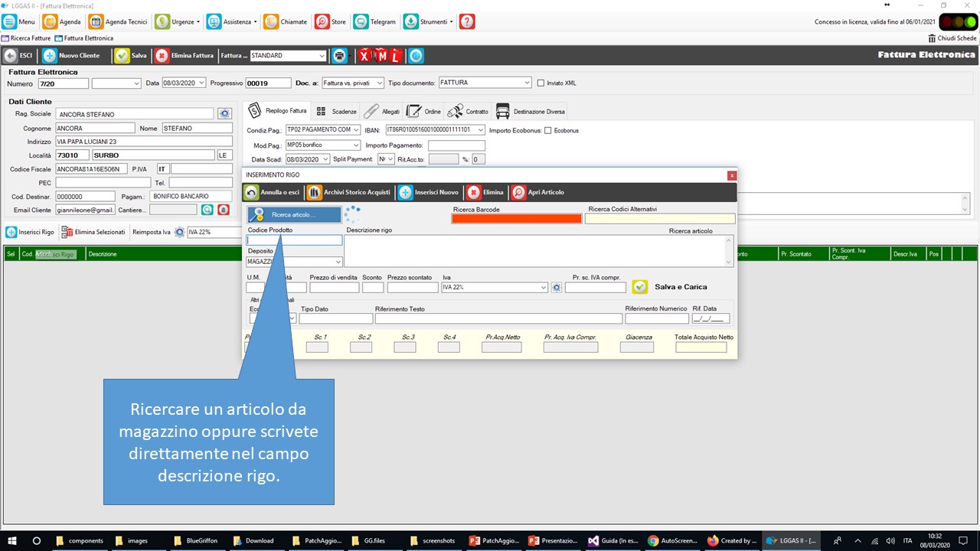Image resolution: width=980 pixels, height=551 pixels.
Task: Enable the Inviato XML checkbox
Action: [x=541, y=83]
